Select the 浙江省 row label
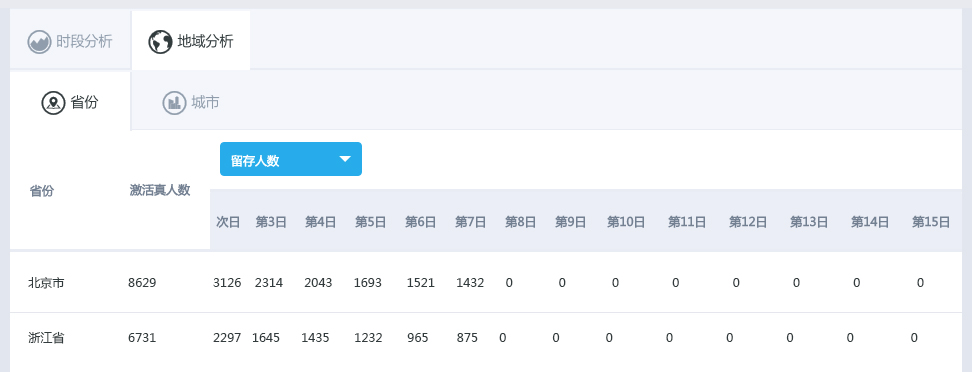Viewport: 972px width, 372px height. [x=46, y=338]
